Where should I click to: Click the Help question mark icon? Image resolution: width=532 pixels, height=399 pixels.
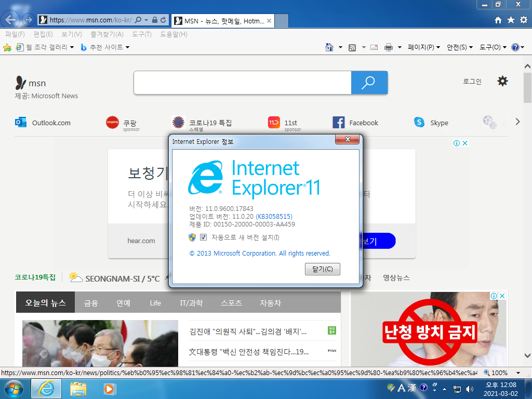pos(515,47)
